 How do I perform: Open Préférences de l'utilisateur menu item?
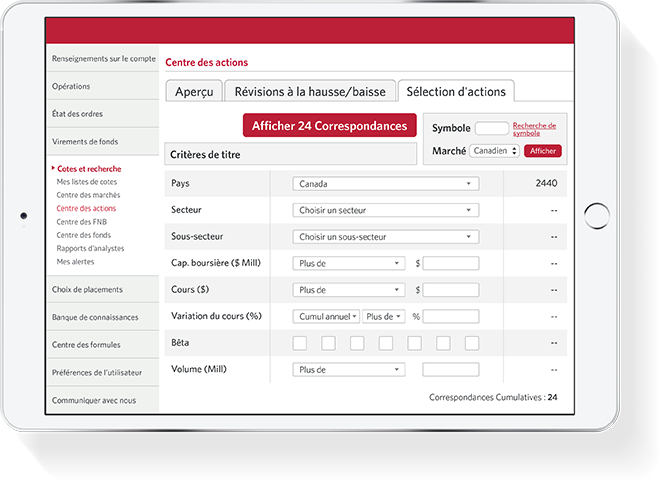pos(103,372)
